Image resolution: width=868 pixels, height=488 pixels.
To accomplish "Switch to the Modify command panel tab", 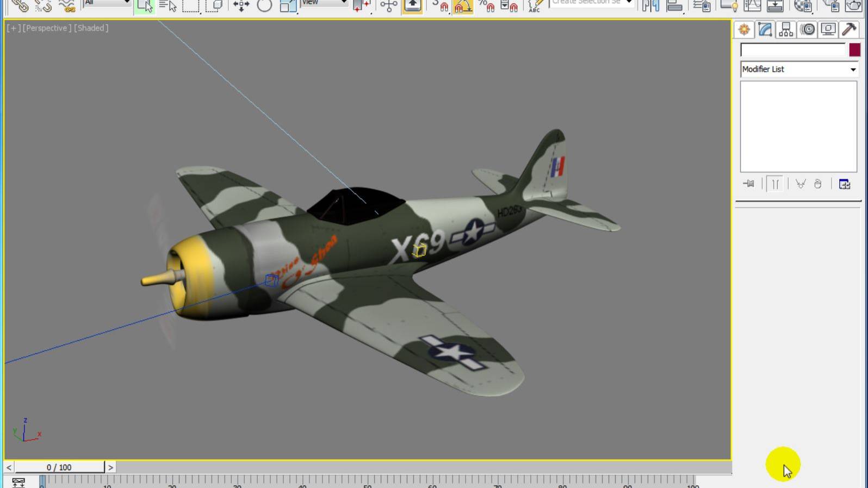I will pos(765,29).
